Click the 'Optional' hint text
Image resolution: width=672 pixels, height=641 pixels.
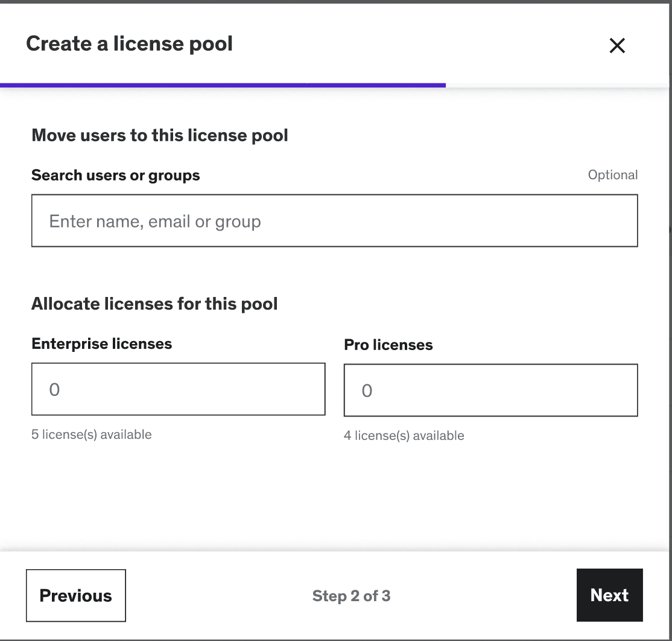tap(612, 175)
